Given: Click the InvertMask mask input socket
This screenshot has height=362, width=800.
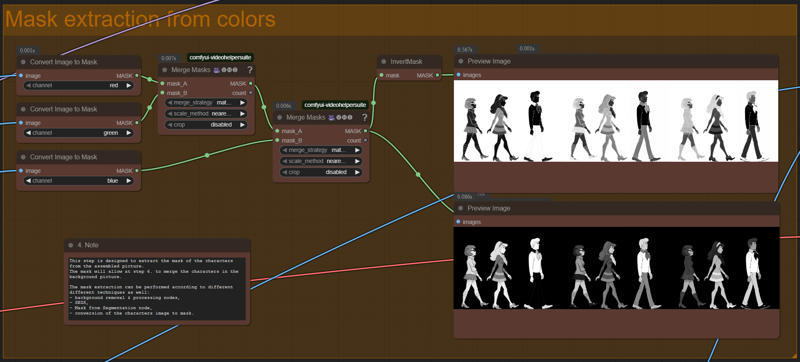Looking at the screenshot, I should click(381, 75).
